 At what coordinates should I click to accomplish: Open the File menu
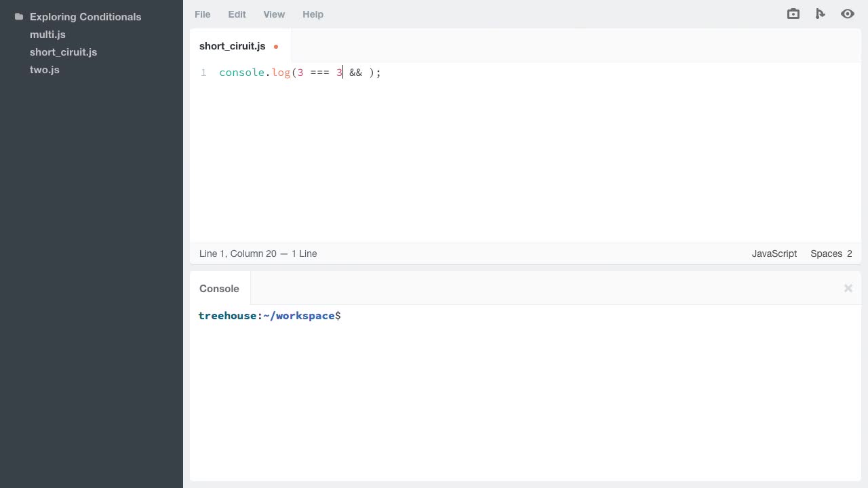202,14
